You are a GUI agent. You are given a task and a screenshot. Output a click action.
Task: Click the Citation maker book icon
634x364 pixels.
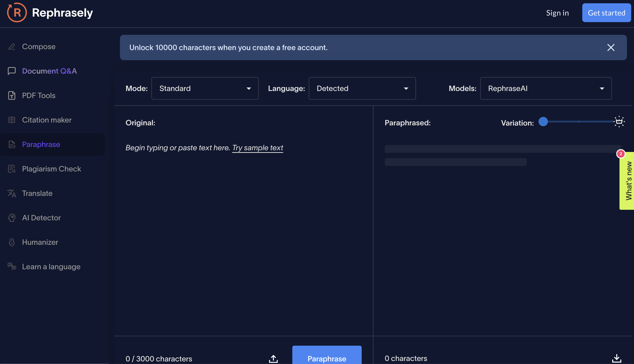pos(12,120)
